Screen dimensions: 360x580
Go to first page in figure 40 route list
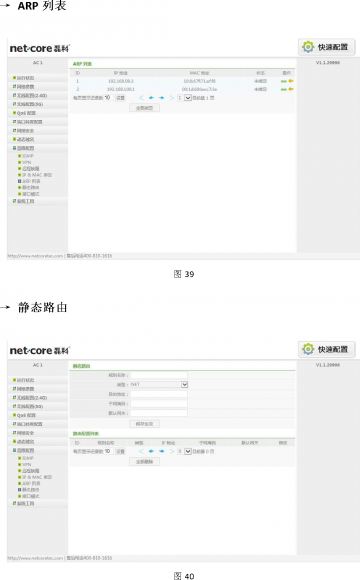tap(141, 451)
